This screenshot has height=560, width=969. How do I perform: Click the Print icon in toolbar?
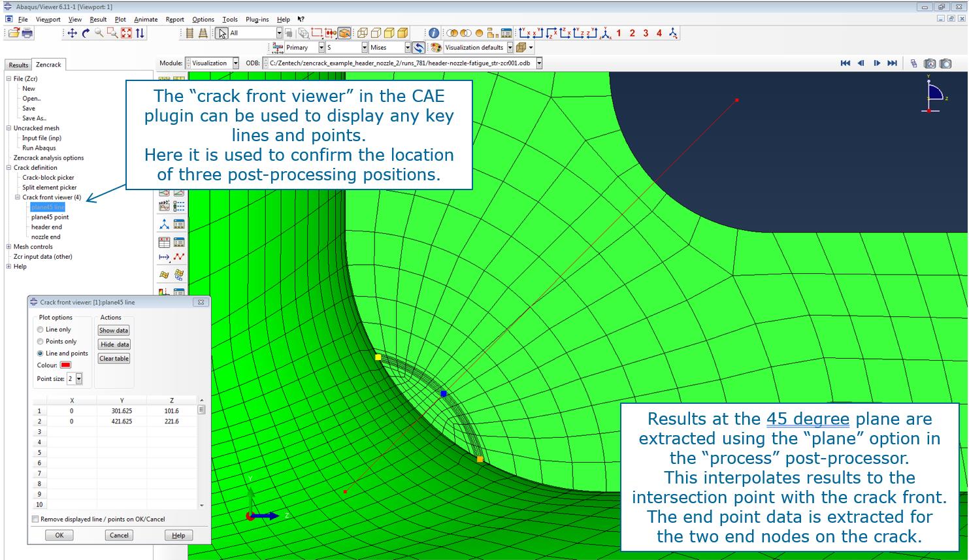(x=27, y=33)
